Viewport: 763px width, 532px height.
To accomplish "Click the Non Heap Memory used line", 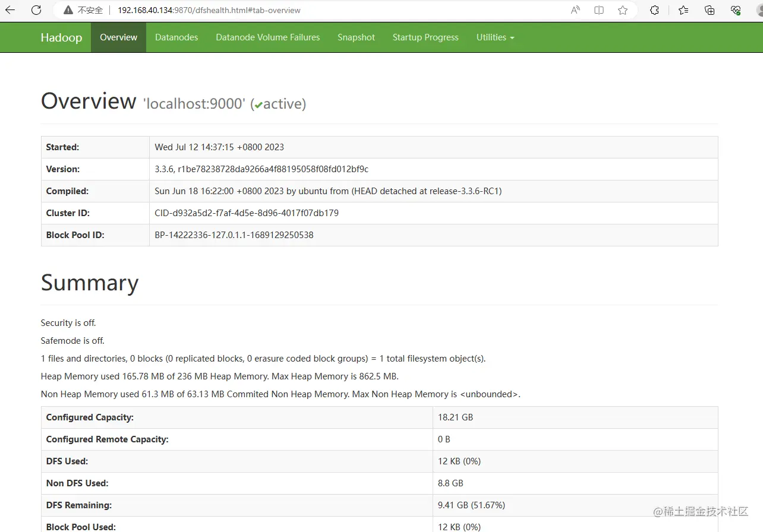I will (x=280, y=394).
